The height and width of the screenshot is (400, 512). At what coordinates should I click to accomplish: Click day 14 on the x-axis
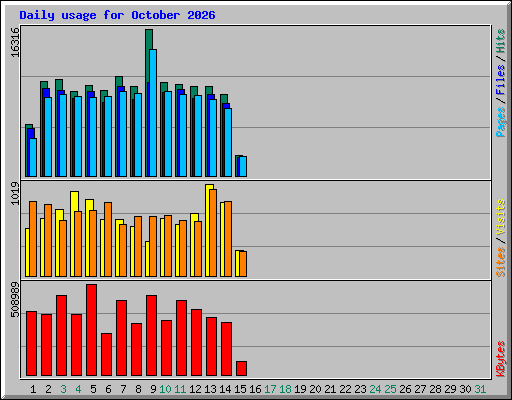(225, 389)
